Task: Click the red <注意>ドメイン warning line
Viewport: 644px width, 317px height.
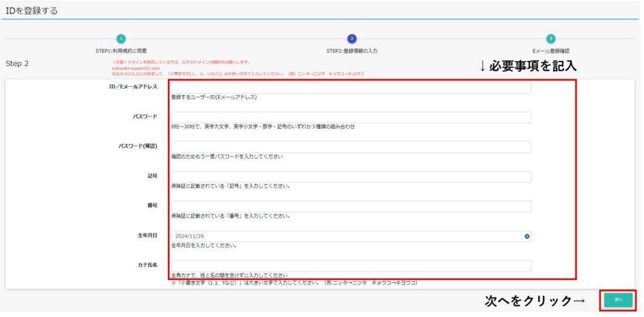Action: 181,62
